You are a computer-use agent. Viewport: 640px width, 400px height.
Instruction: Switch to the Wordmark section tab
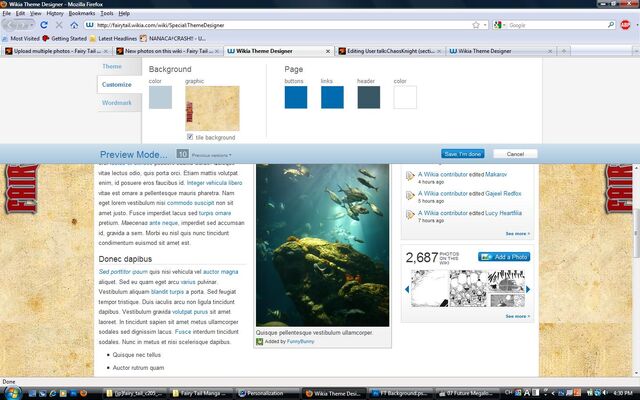[117, 103]
